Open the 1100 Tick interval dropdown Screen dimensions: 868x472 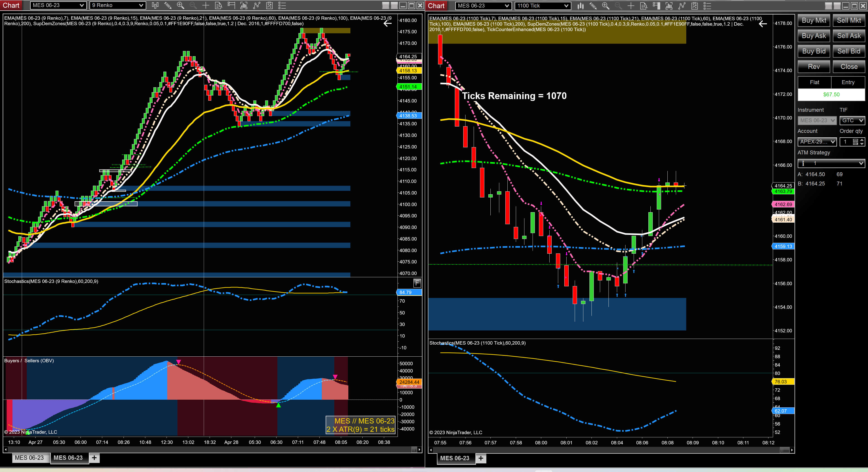[x=543, y=6]
